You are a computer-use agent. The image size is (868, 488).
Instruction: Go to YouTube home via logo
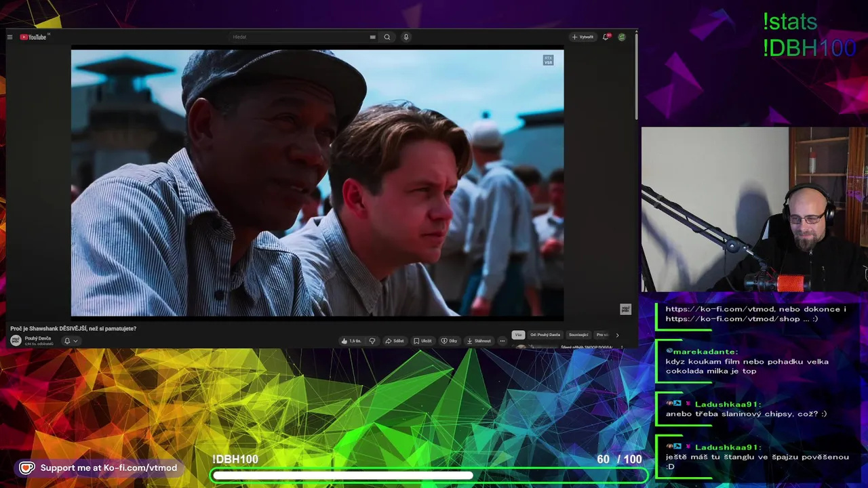[x=34, y=37]
